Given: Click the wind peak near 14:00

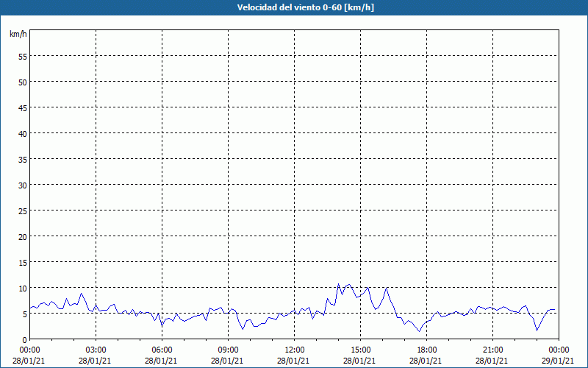Looking at the screenshot, I should click(338, 284).
